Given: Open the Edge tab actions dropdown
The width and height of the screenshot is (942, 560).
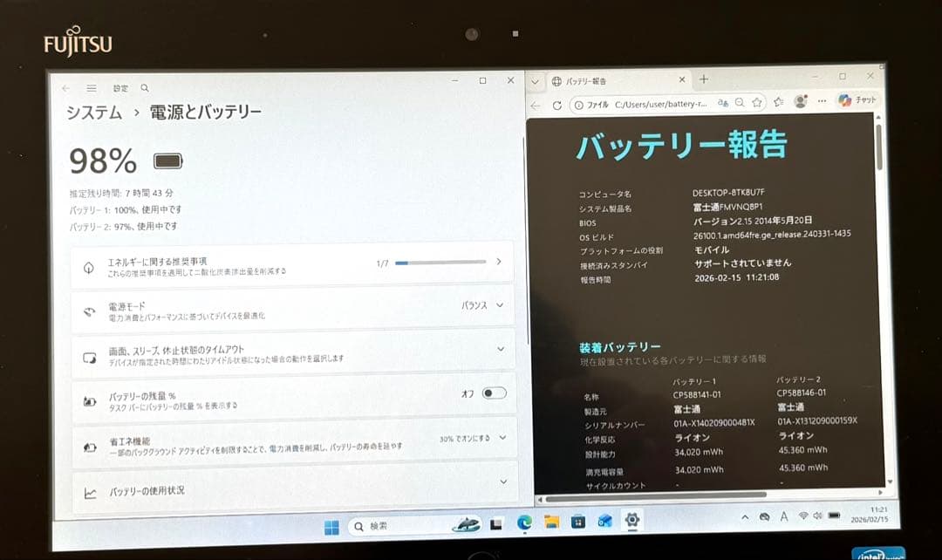Looking at the screenshot, I should 535,82.
